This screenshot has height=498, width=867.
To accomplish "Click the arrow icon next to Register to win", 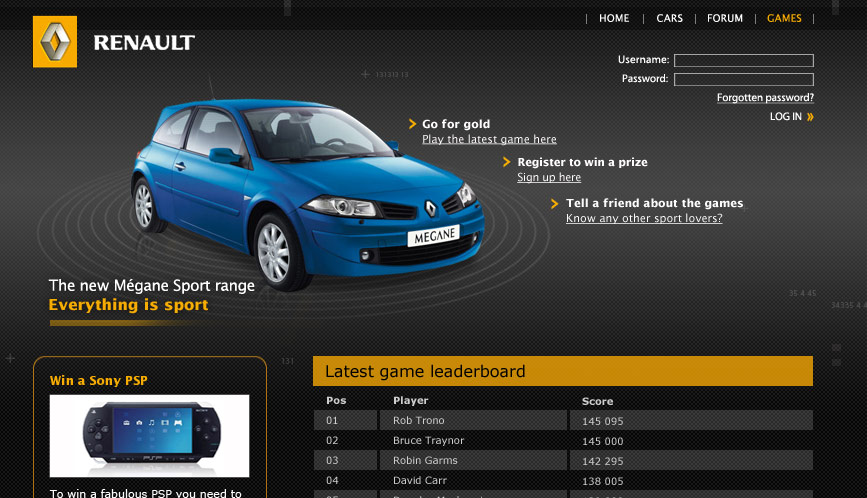I will pos(506,161).
